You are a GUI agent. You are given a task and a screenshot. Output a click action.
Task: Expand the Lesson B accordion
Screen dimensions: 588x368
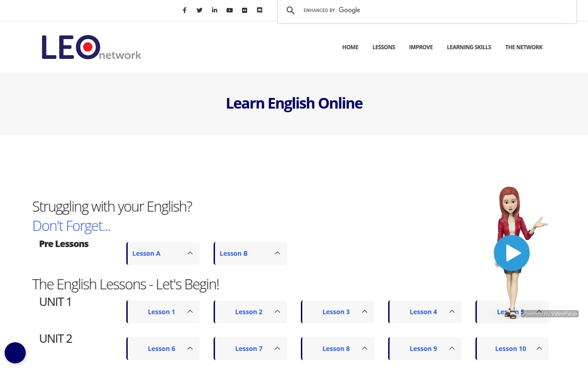pos(250,253)
